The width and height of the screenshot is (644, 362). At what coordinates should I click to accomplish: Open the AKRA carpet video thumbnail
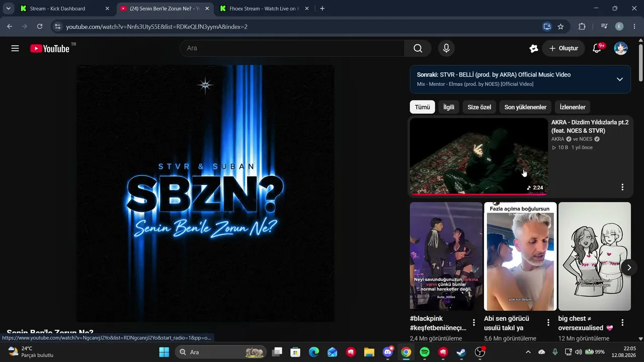(478, 156)
